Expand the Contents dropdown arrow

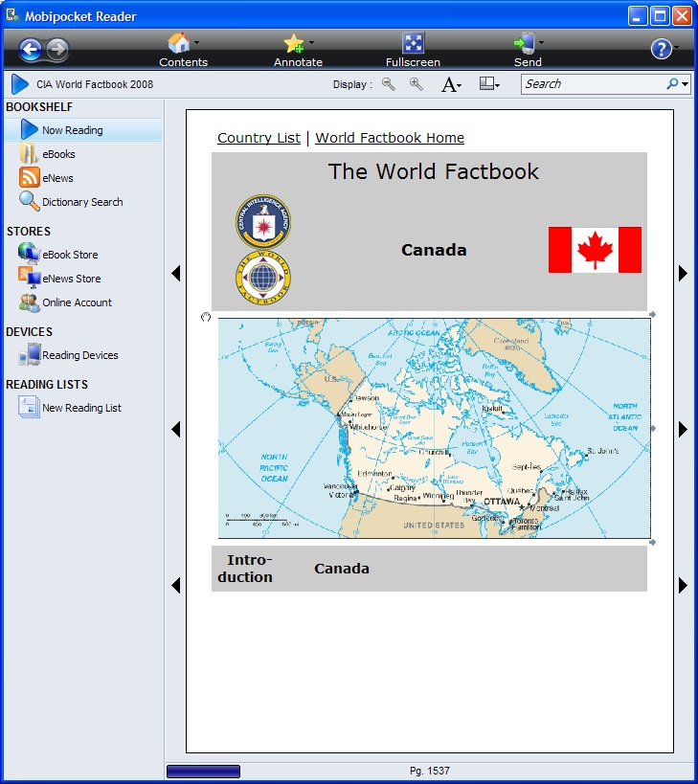coord(196,42)
